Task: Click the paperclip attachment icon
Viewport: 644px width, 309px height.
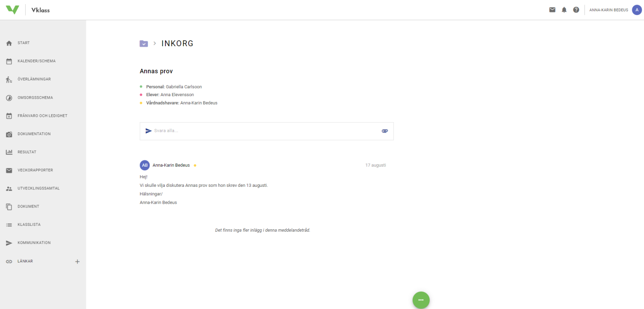Action: [x=384, y=131]
